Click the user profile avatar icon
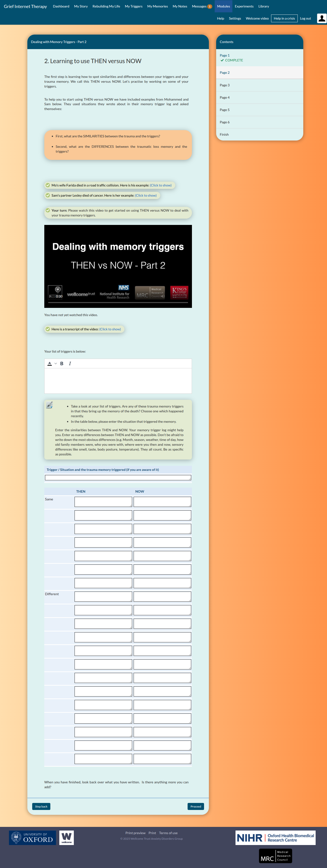The height and width of the screenshot is (868, 327). pyautogui.click(x=321, y=19)
